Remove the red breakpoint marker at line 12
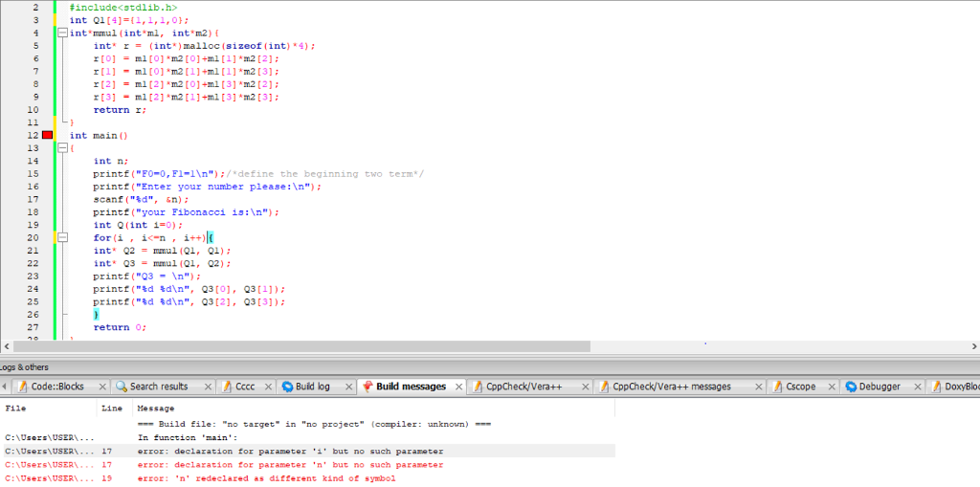Viewport: 980px width, 487px height. click(48, 135)
